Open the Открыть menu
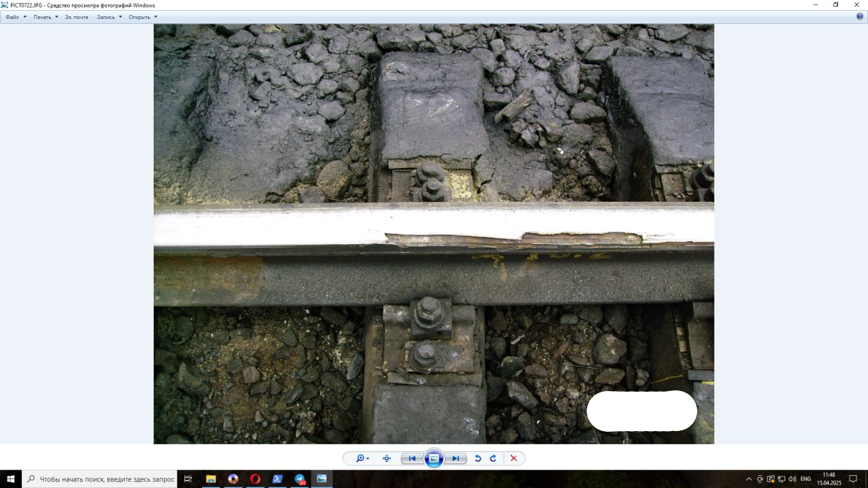The image size is (868, 488). tap(142, 17)
